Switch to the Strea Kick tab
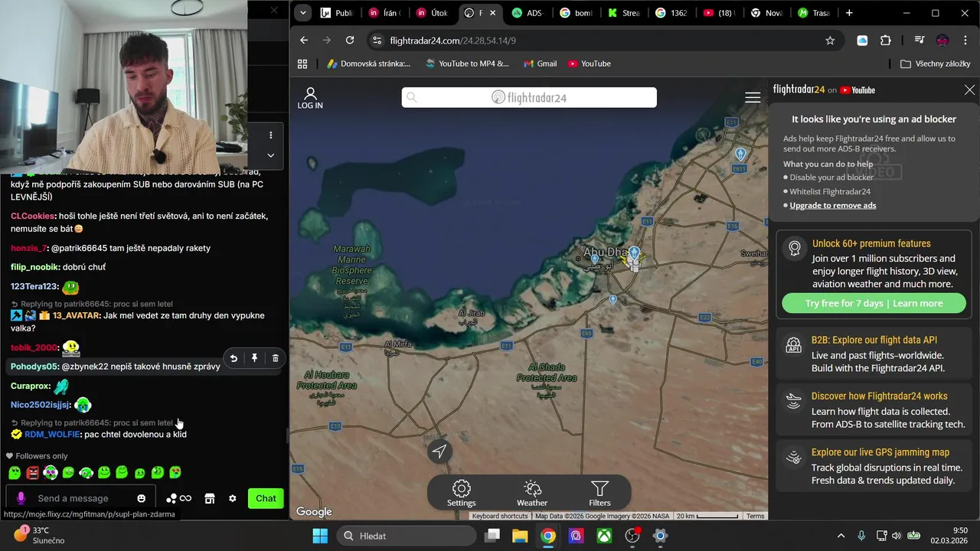Image resolution: width=980 pixels, height=551 pixels. point(624,13)
